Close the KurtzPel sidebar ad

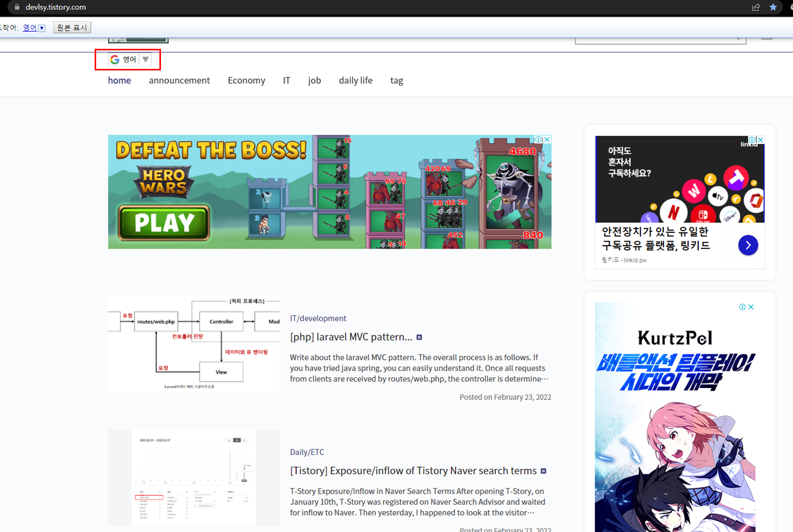pyautogui.click(x=751, y=307)
